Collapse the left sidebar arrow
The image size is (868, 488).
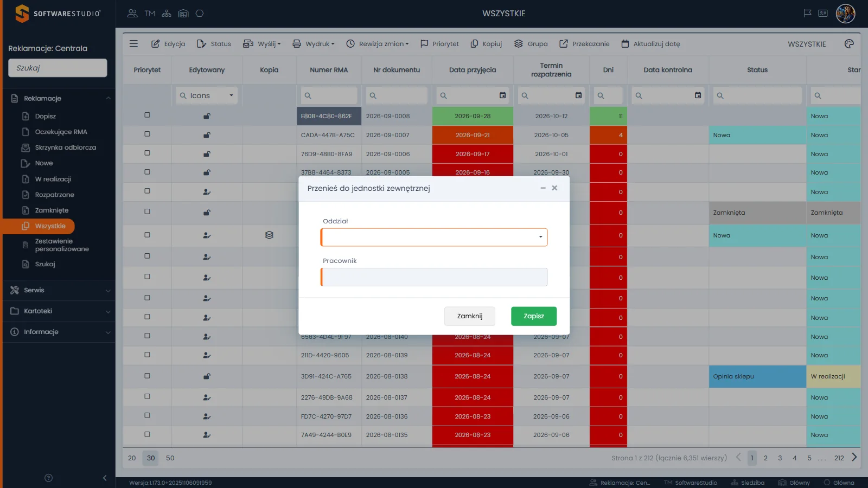point(105,478)
